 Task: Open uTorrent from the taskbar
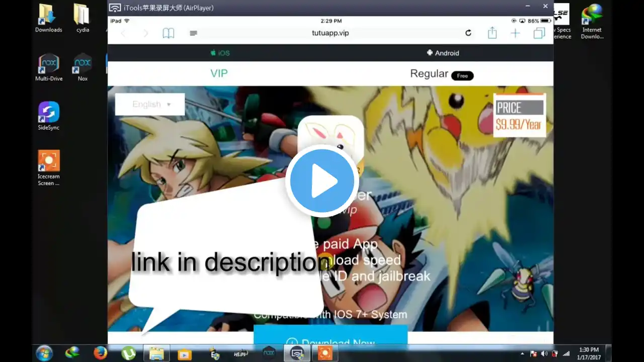[x=128, y=353]
